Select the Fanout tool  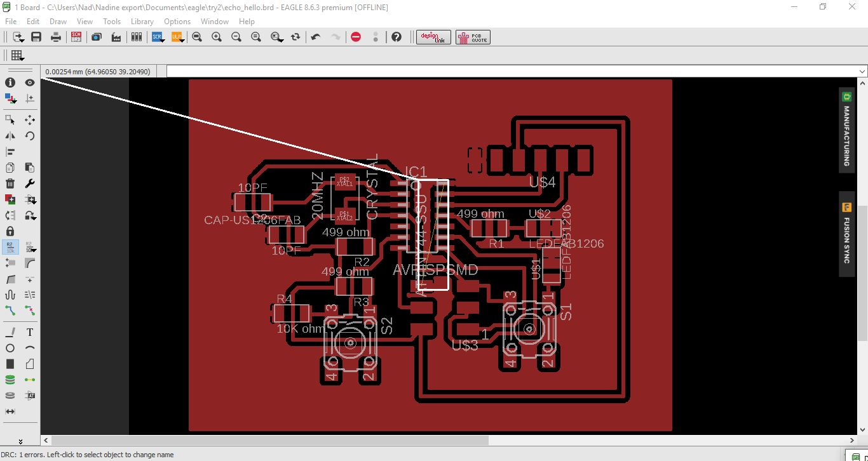(x=29, y=295)
